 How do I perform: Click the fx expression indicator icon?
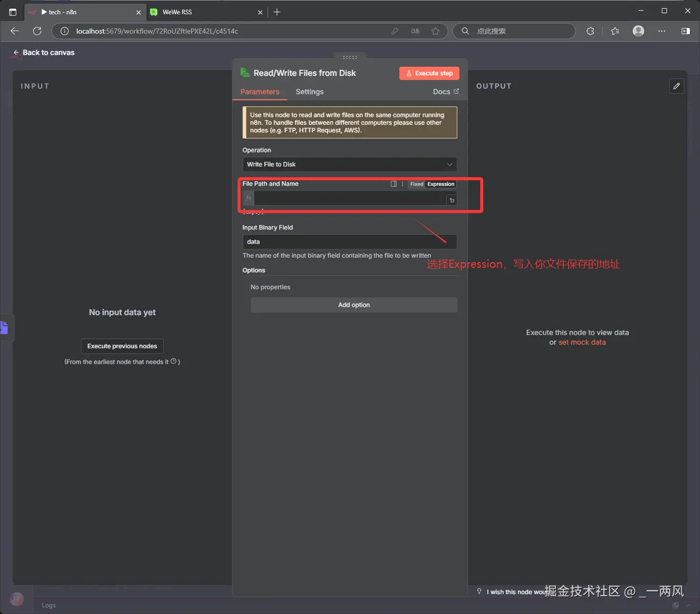pos(248,198)
